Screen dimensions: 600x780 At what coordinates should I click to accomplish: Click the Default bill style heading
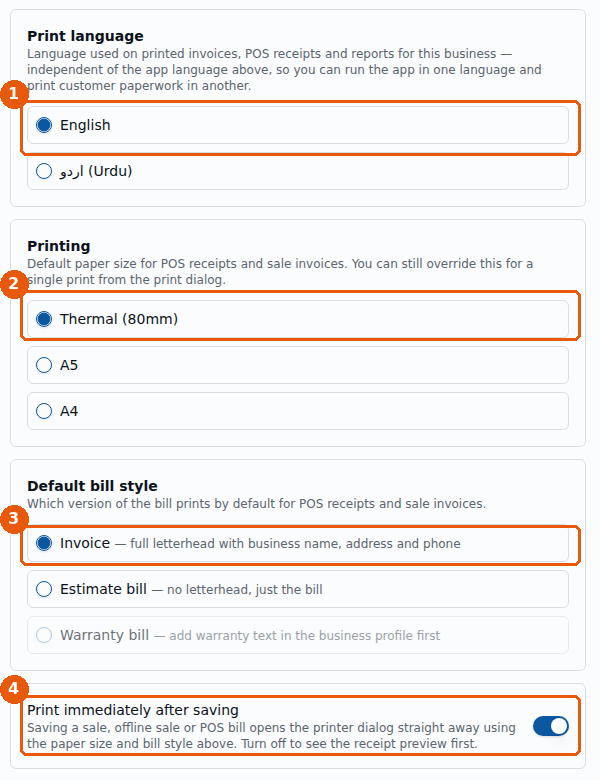pos(92,486)
